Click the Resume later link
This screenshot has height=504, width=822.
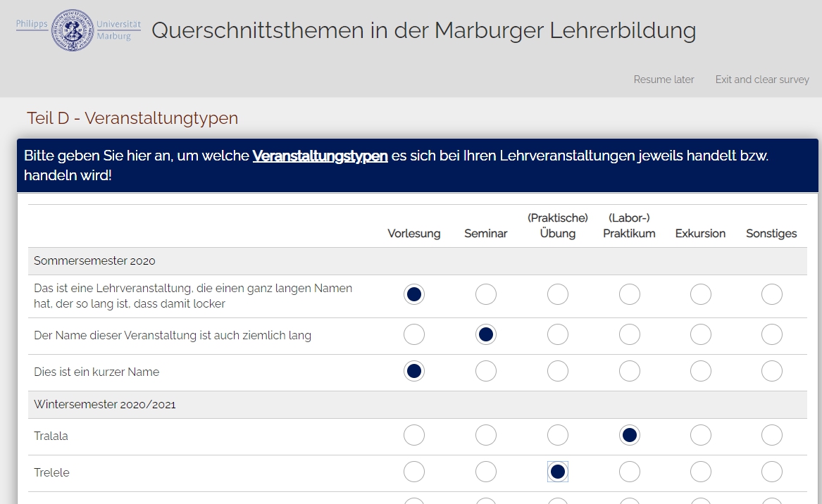664,80
